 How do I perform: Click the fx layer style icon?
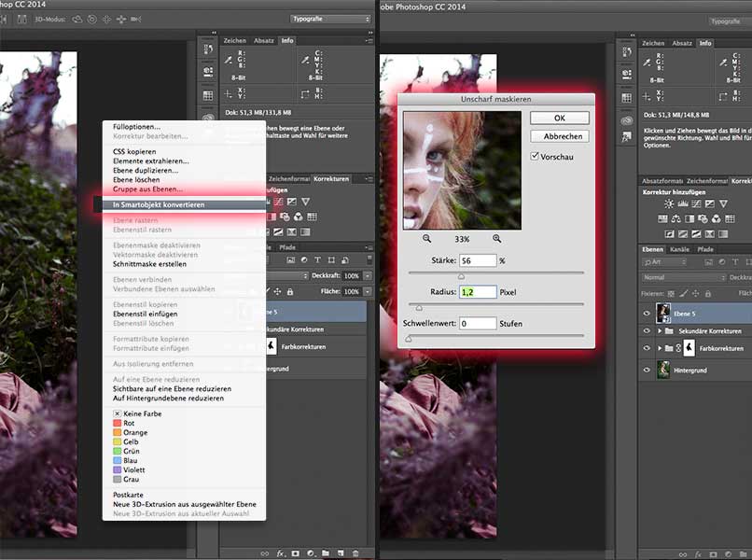(279, 553)
